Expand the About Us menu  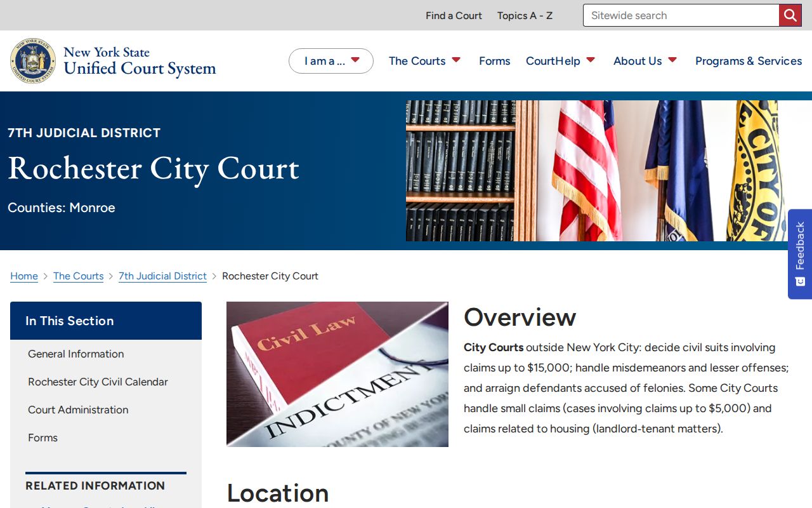click(645, 61)
